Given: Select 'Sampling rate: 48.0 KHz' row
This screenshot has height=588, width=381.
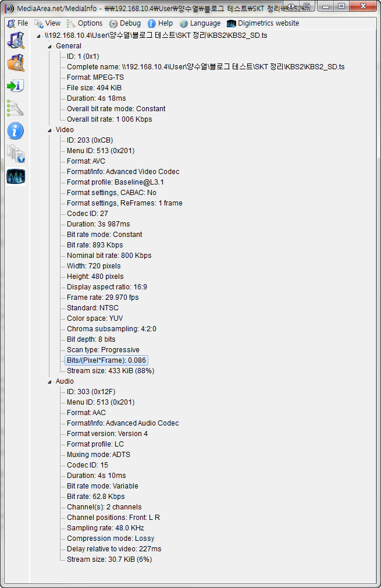Looking at the screenshot, I should (x=105, y=529).
